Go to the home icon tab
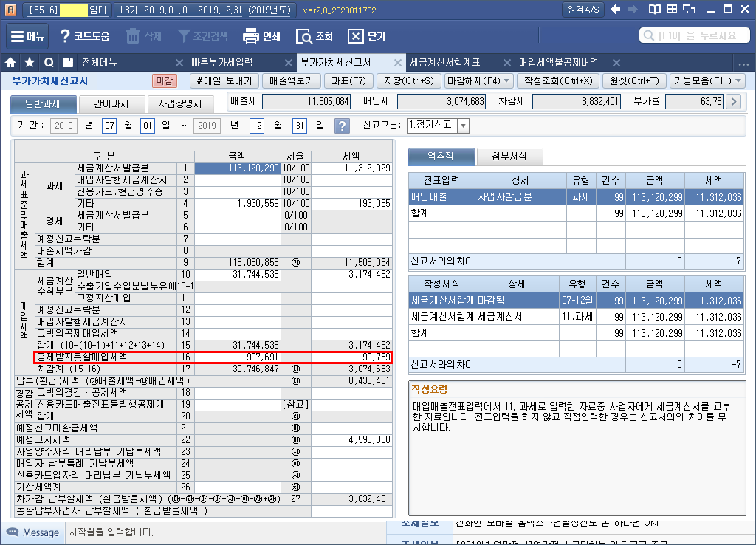Image resolution: width=756 pixels, height=545 pixels. 10,62
